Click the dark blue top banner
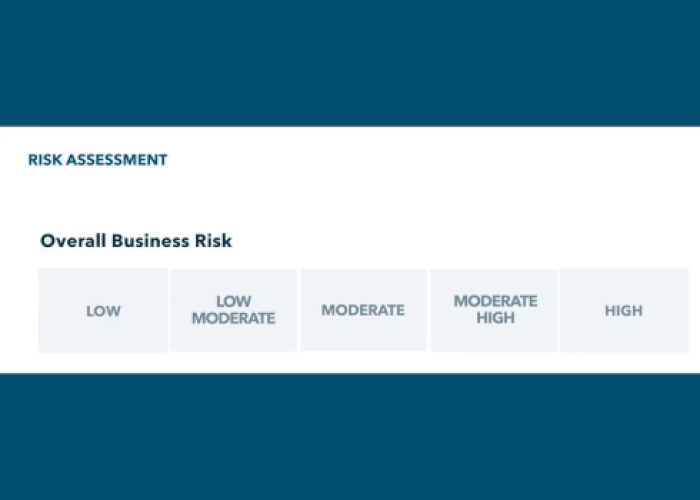The height and width of the screenshot is (500, 700). 350,62
